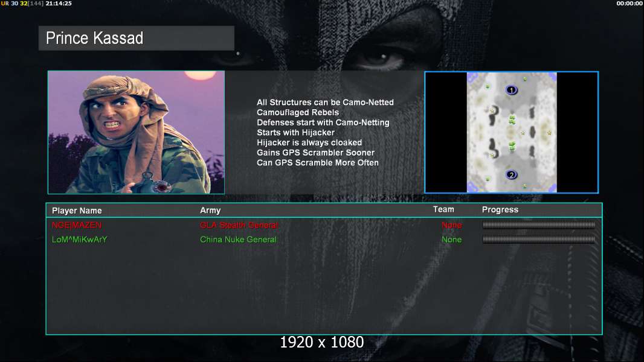Click the 00:00:00 timer at top right

[630, 3]
